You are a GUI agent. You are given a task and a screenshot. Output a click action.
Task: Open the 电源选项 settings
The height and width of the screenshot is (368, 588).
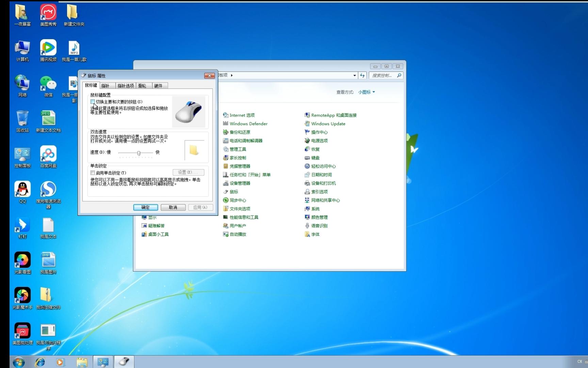coord(320,140)
